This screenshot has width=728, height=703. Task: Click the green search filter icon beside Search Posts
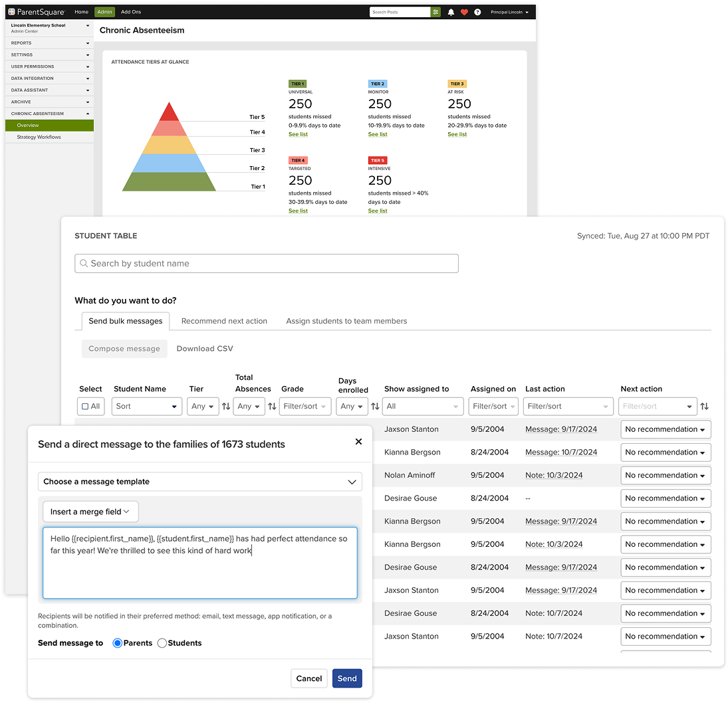tap(436, 11)
